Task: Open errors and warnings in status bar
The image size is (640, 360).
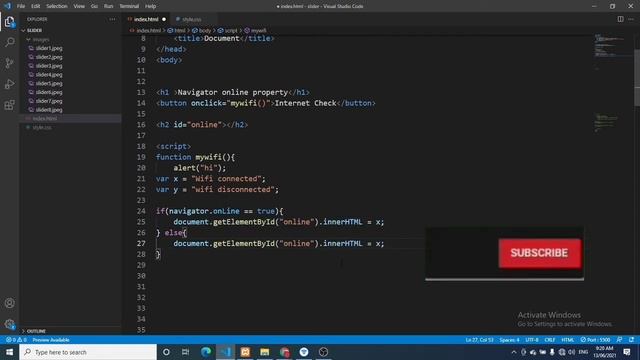Action: pos(16,340)
